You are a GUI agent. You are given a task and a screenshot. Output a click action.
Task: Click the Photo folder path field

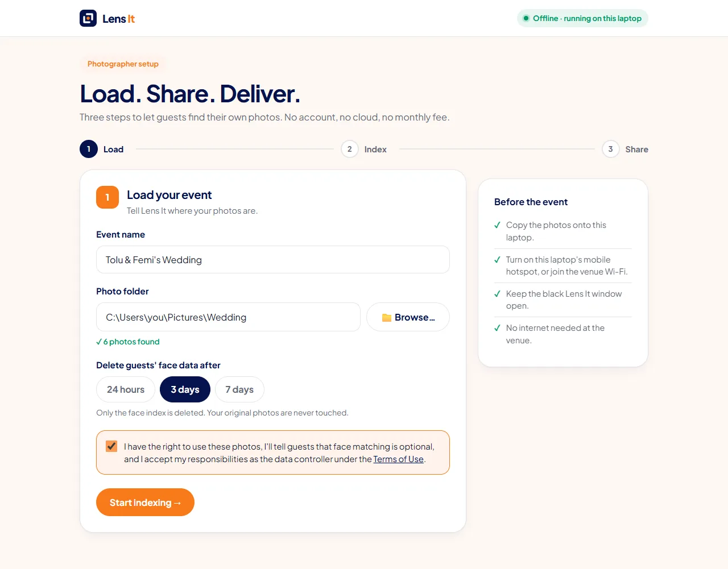[228, 317]
